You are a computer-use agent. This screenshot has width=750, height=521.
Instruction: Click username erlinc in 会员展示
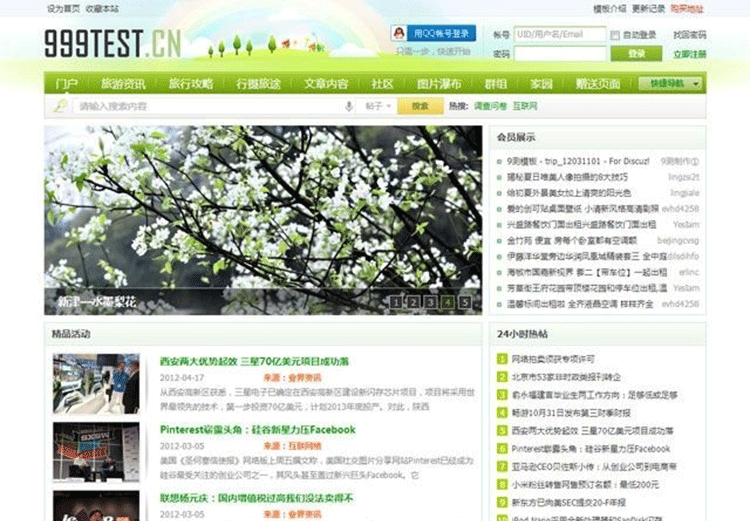point(689,272)
